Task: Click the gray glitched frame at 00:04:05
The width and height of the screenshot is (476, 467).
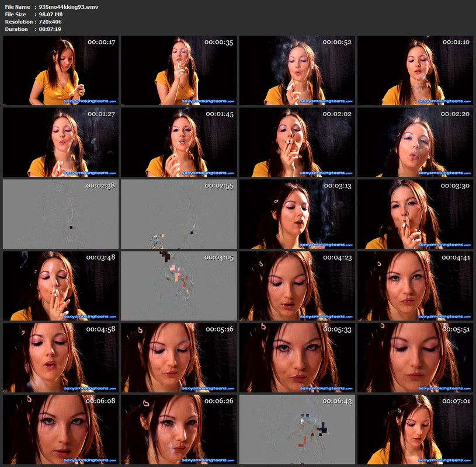Action: [x=179, y=286]
